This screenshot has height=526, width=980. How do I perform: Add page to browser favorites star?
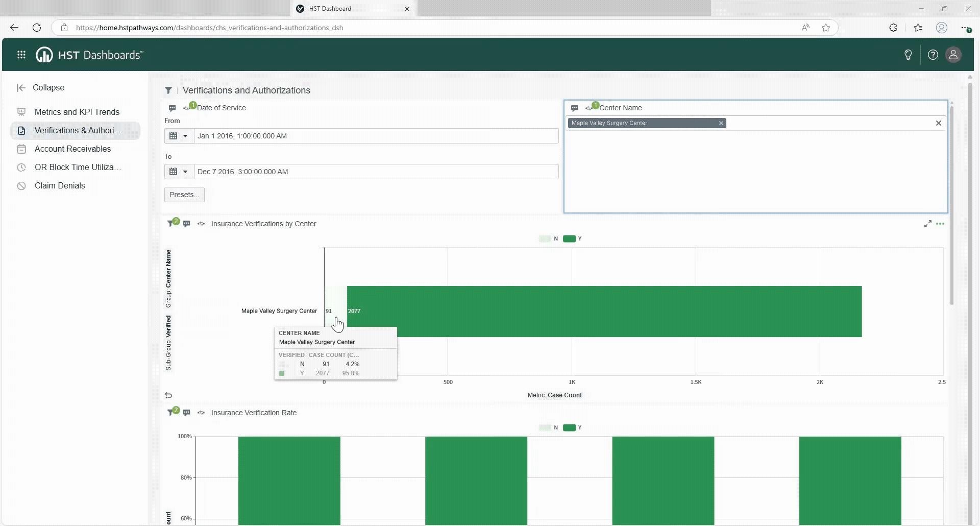(826, 28)
